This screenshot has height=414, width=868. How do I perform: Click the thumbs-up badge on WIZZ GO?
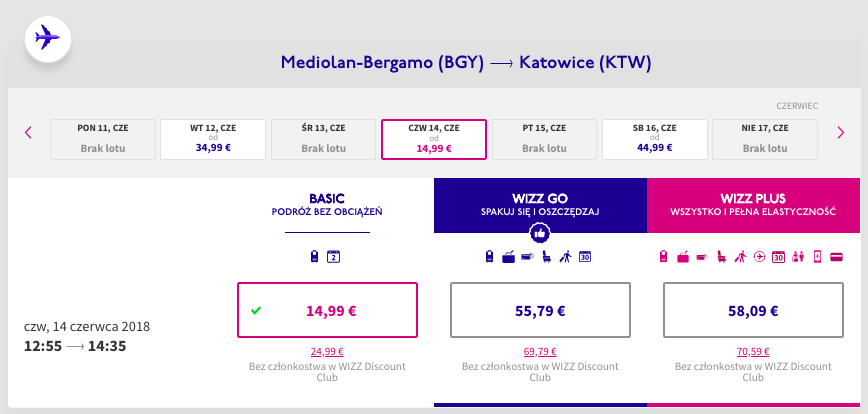(x=540, y=232)
